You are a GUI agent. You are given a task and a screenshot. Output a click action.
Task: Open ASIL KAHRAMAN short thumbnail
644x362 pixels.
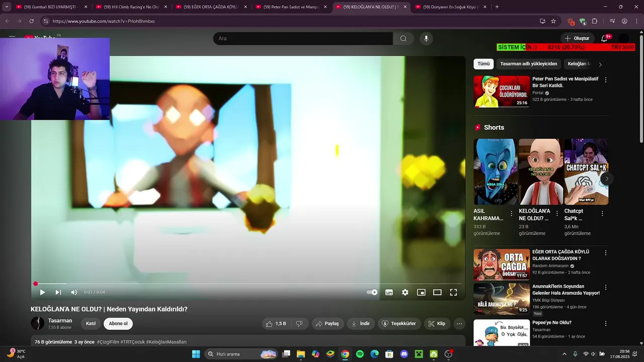495,172
